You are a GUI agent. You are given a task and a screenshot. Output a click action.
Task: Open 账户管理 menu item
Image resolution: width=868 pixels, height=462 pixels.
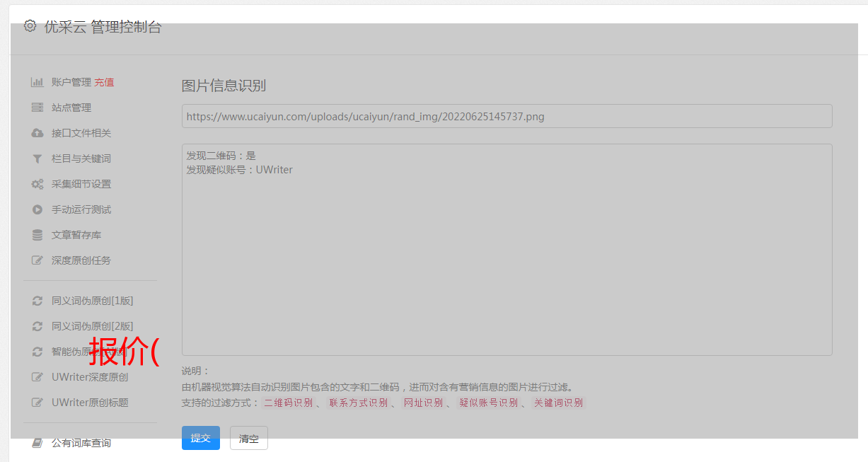click(x=71, y=82)
